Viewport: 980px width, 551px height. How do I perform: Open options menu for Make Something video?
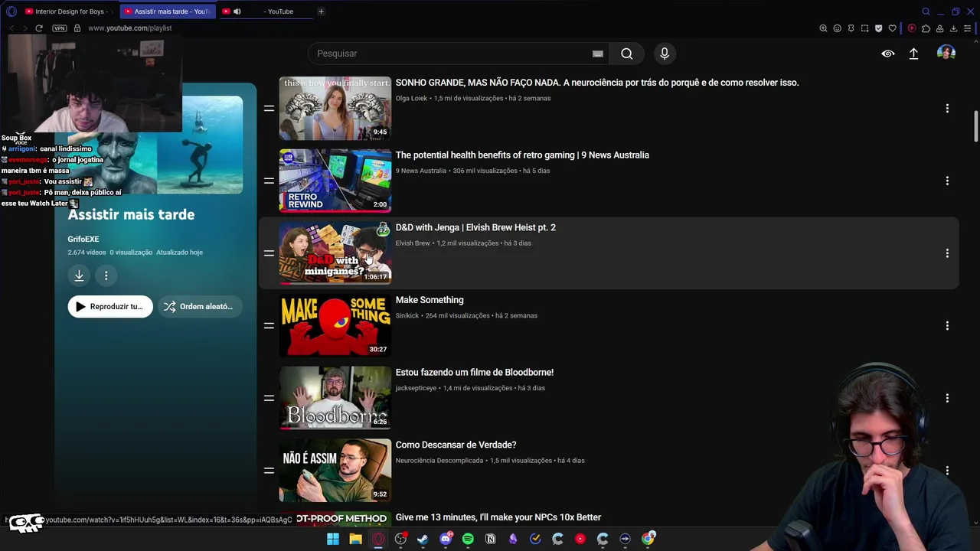(x=947, y=326)
